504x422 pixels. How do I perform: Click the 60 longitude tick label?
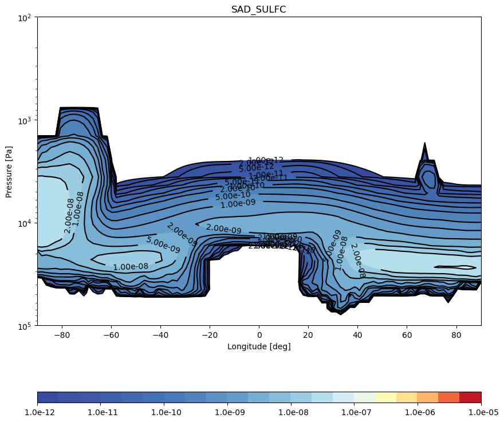pos(407,335)
